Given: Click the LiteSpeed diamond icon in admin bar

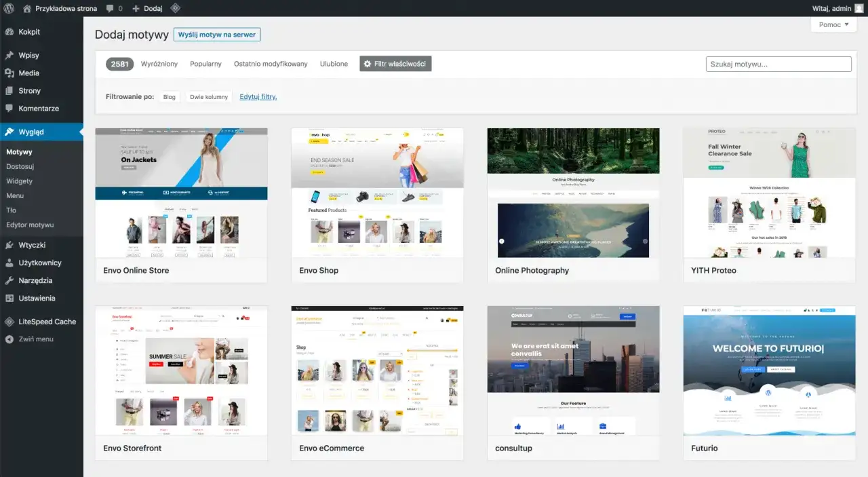Looking at the screenshot, I should tap(175, 8).
